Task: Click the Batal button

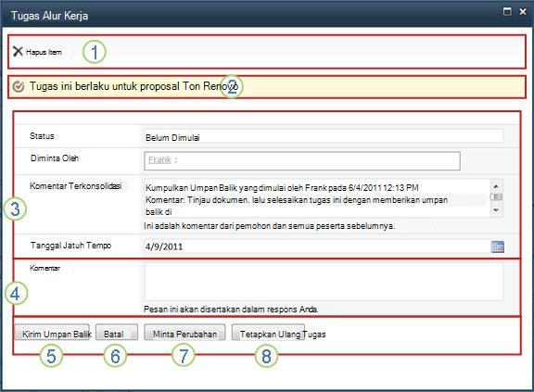Action: click(x=117, y=333)
